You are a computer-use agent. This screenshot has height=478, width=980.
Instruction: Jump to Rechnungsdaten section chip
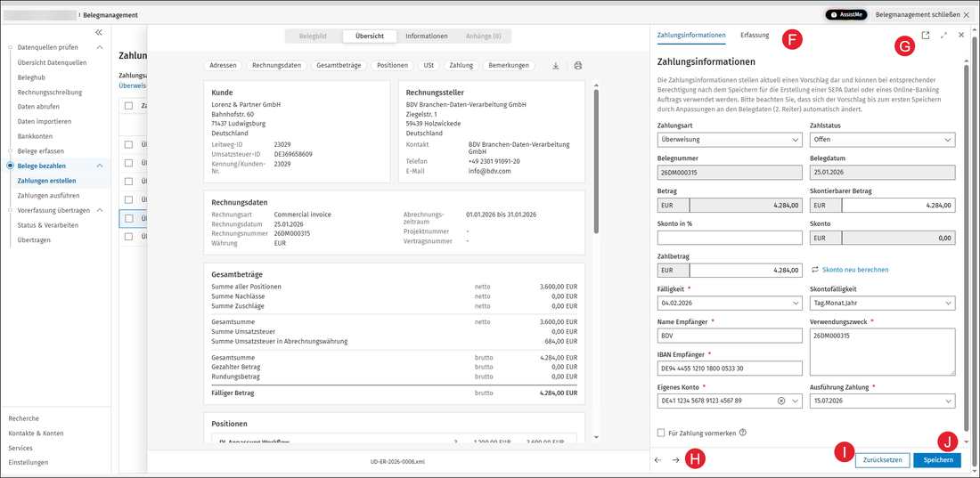[x=276, y=65]
